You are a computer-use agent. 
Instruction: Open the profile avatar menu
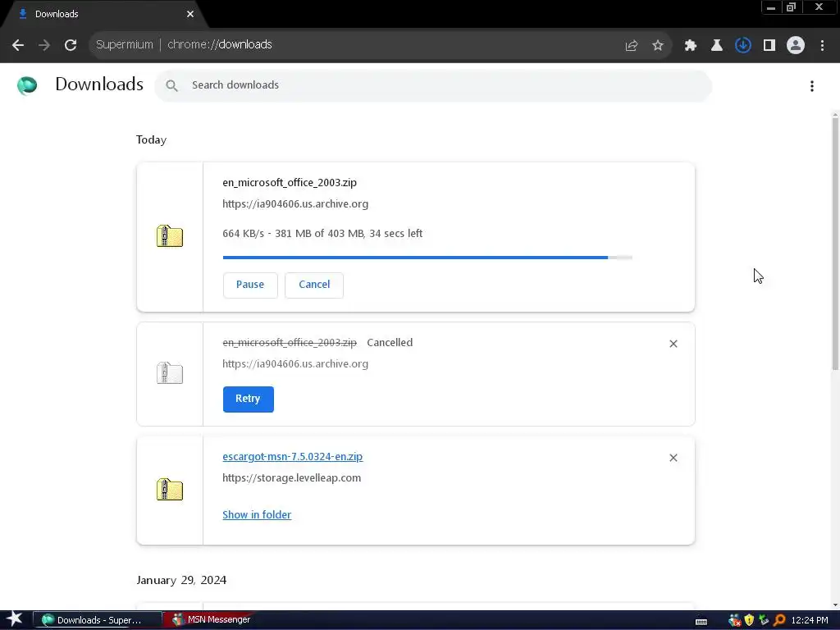[x=796, y=46]
